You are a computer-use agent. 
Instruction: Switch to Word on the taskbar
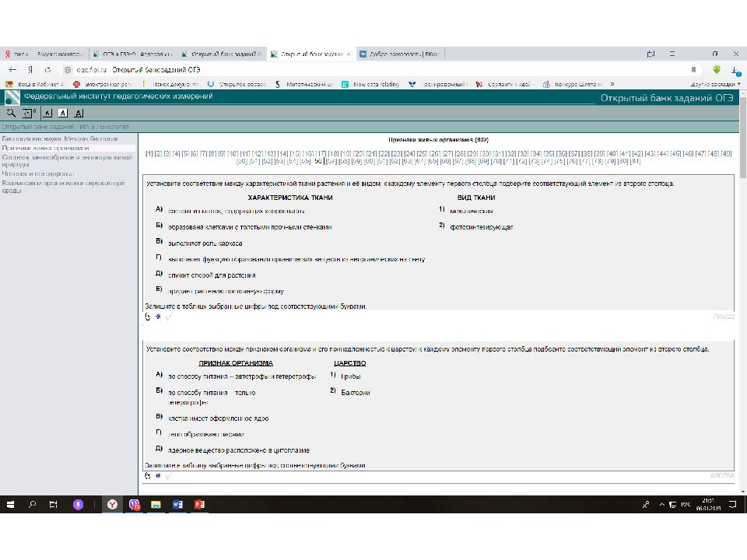pyautogui.click(x=177, y=504)
